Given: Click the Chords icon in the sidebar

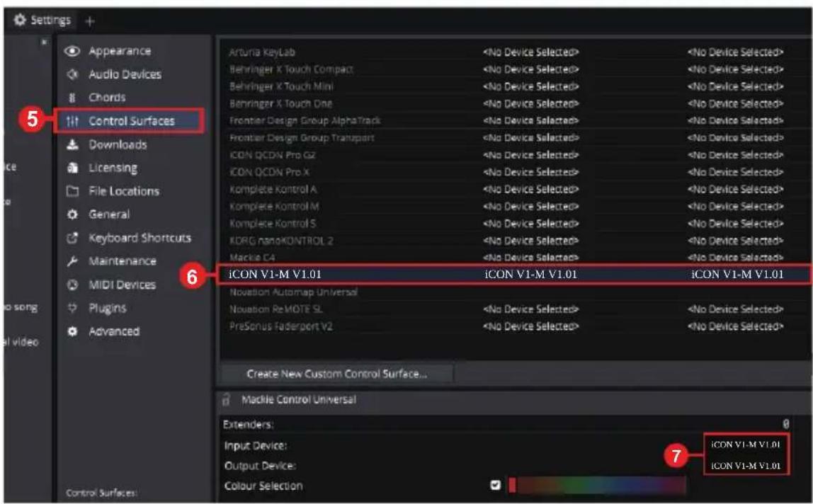Looking at the screenshot, I should click(72, 98).
